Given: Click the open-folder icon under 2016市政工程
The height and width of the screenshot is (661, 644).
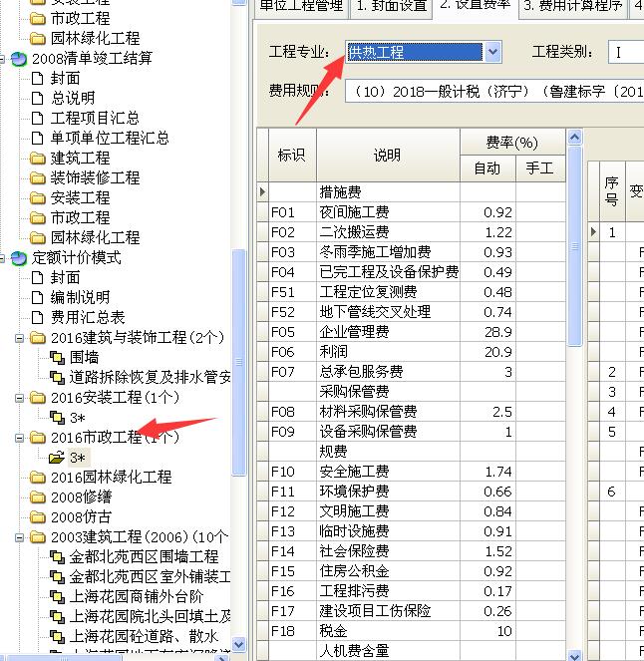Looking at the screenshot, I should click(57, 458).
